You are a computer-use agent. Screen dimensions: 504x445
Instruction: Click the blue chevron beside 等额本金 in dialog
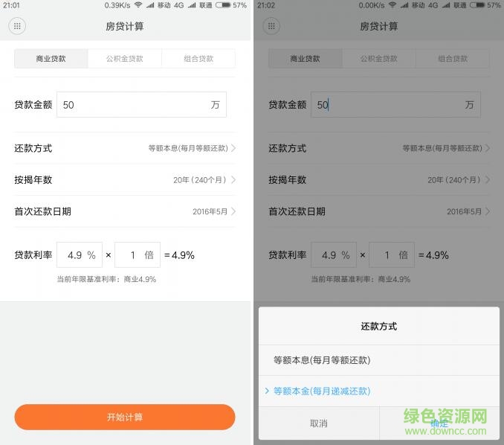(267, 391)
